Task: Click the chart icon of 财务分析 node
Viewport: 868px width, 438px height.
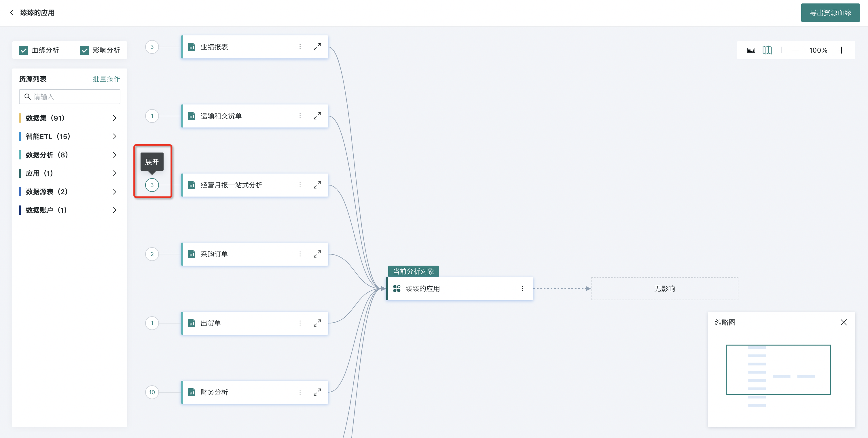Action: coord(192,392)
